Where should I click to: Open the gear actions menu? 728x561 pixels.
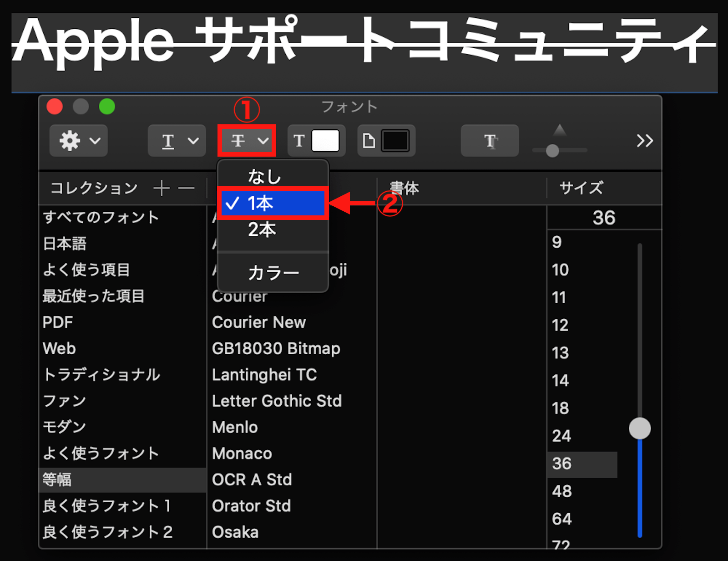point(79,141)
